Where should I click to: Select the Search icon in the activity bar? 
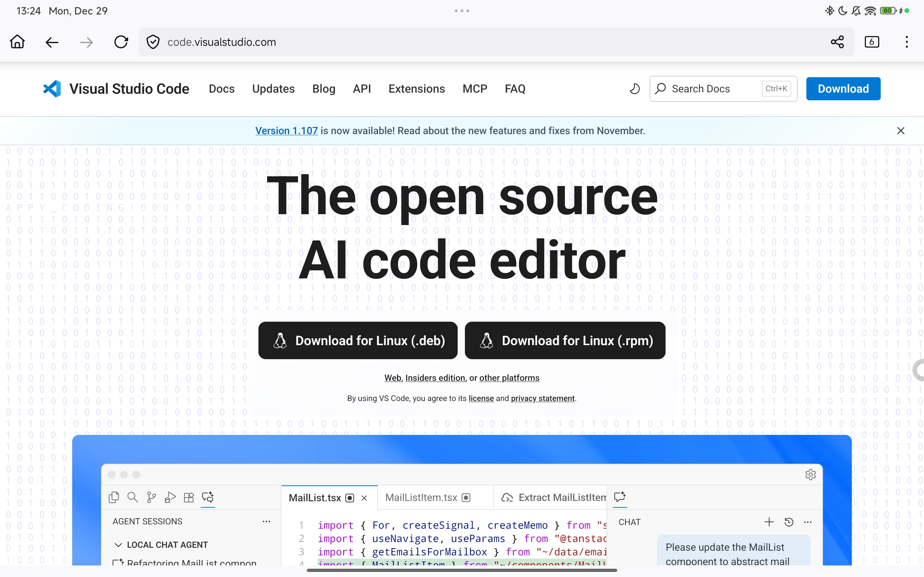132,497
